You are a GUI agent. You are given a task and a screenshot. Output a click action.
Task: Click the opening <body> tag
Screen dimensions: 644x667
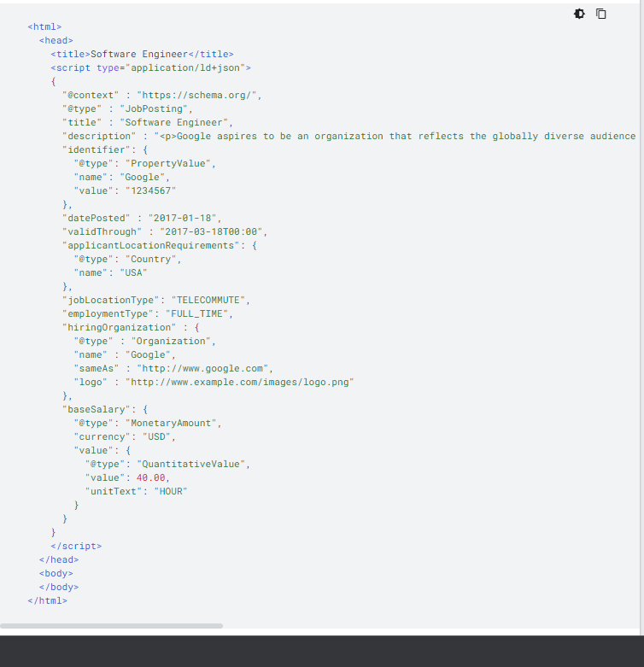[x=56, y=573]
